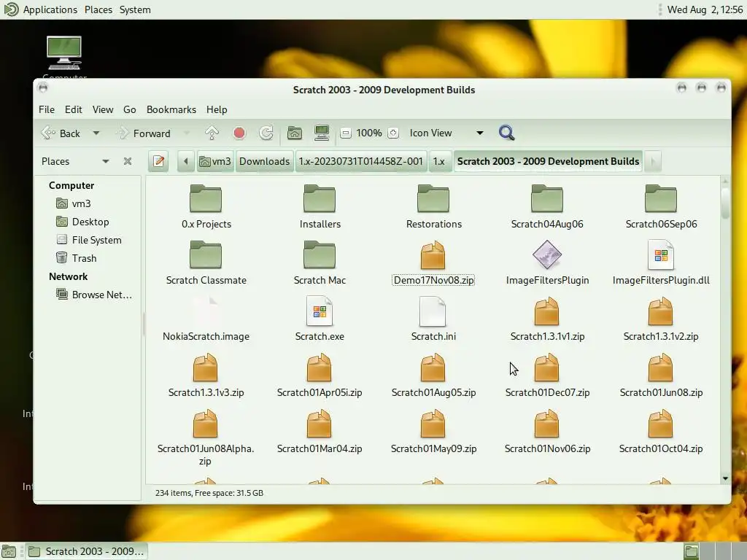747x560 pixels.
Task: Reload the current folder view
Action: click(x=266, y=133)
